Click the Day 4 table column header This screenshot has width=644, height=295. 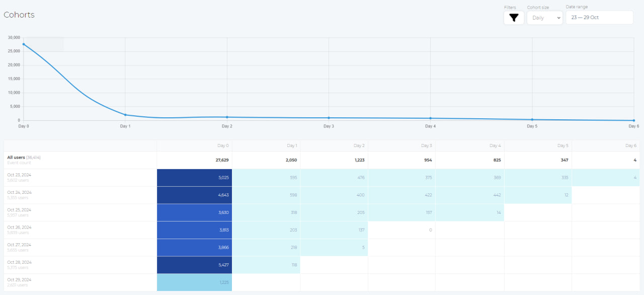(x=495, y=145)
